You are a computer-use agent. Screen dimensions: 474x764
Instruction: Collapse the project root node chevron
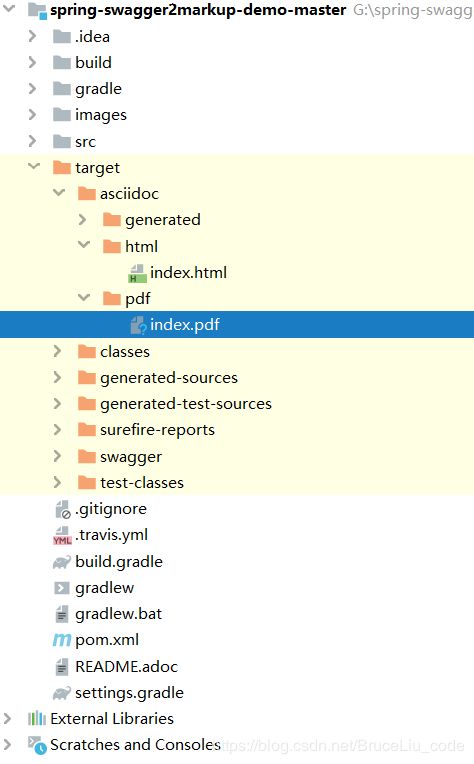point(9,8)
